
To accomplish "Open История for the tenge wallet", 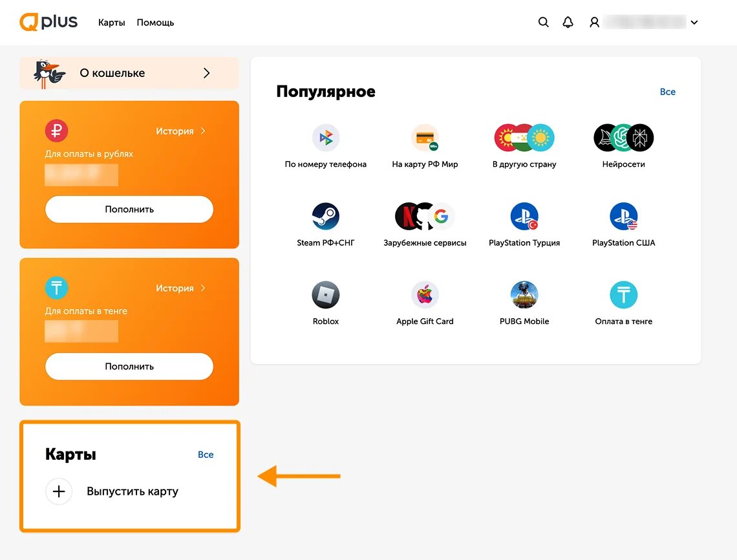I will [x=180, y=288].
